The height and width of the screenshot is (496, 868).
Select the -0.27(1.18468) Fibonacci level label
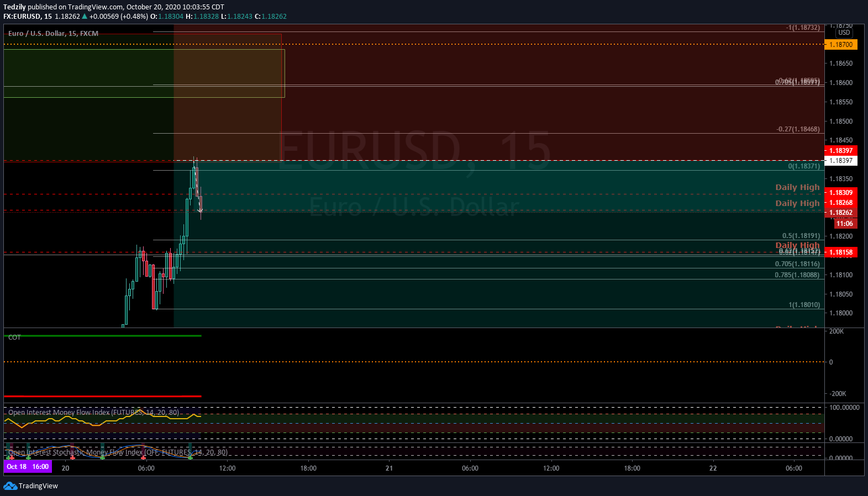tap(798, 129)
